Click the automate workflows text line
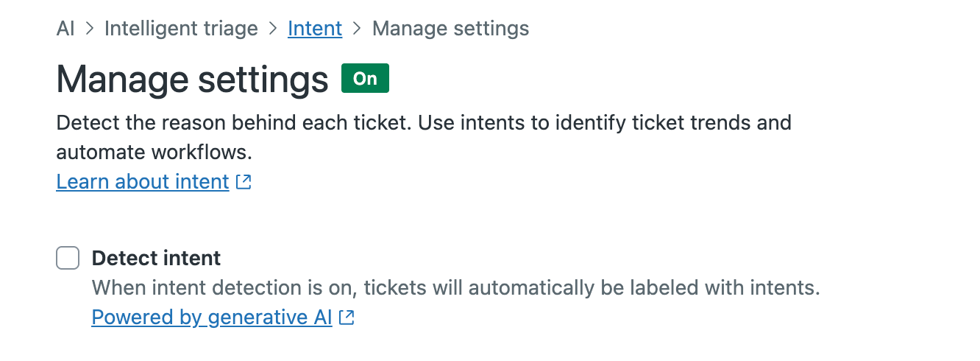The width and height of the screenshot is (980, 361). pos(155,153)
